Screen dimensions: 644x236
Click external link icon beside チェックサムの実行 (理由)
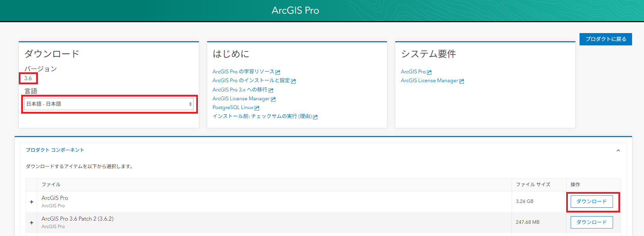[315, 117]
